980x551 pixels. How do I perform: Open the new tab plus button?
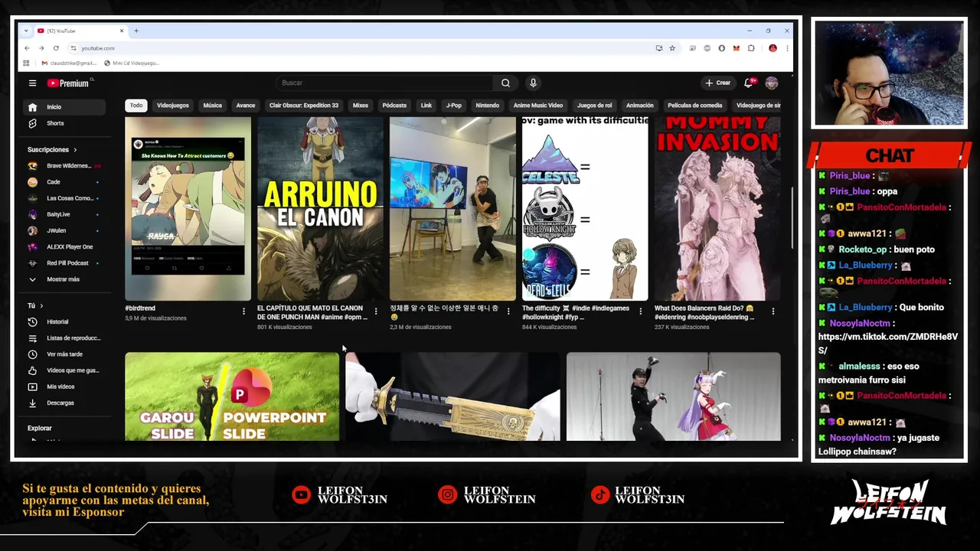136,31
